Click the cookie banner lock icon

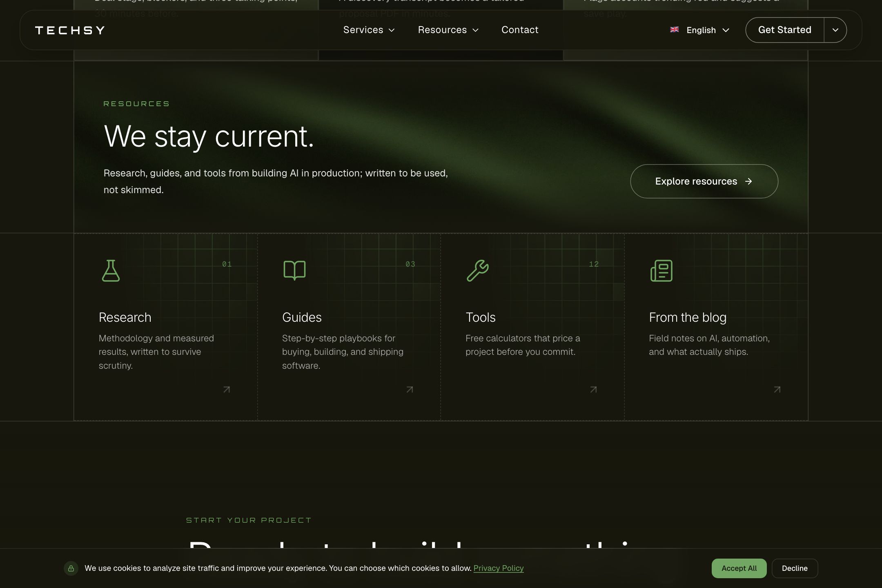click(x=71, y=568)
